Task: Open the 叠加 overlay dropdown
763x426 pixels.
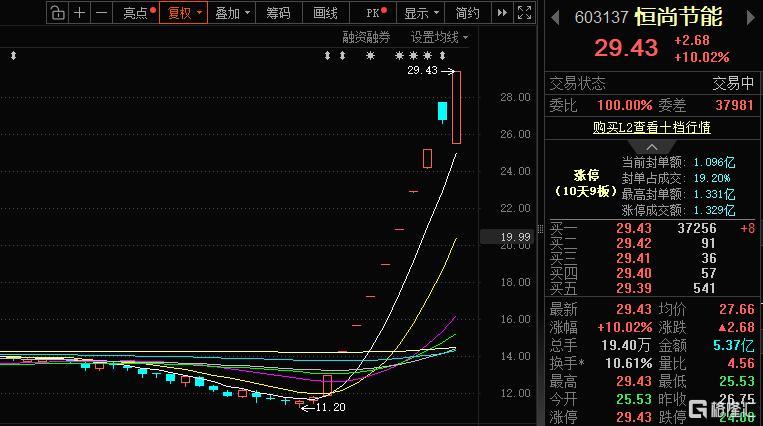Action: [x=232, y=13]
